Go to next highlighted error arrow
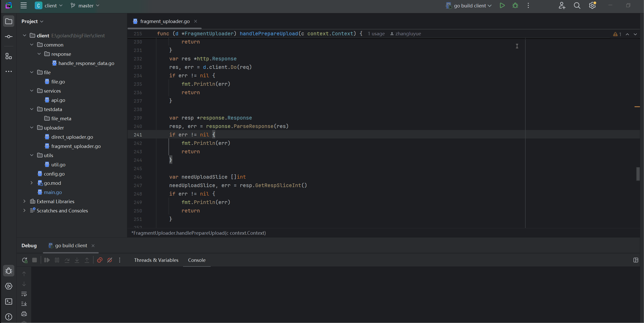The height and width of the screenshot is (323, 644). (x=635, y=34)
